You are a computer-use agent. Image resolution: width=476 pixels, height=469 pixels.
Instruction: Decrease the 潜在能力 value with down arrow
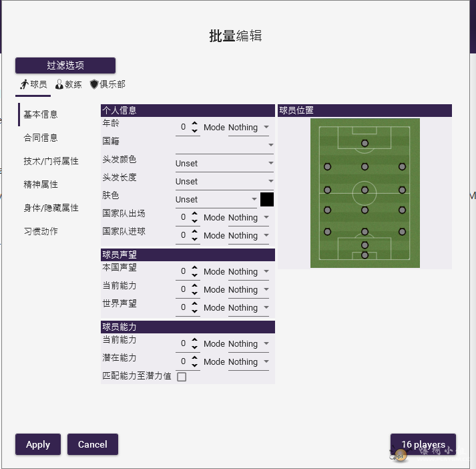[194, 365]
